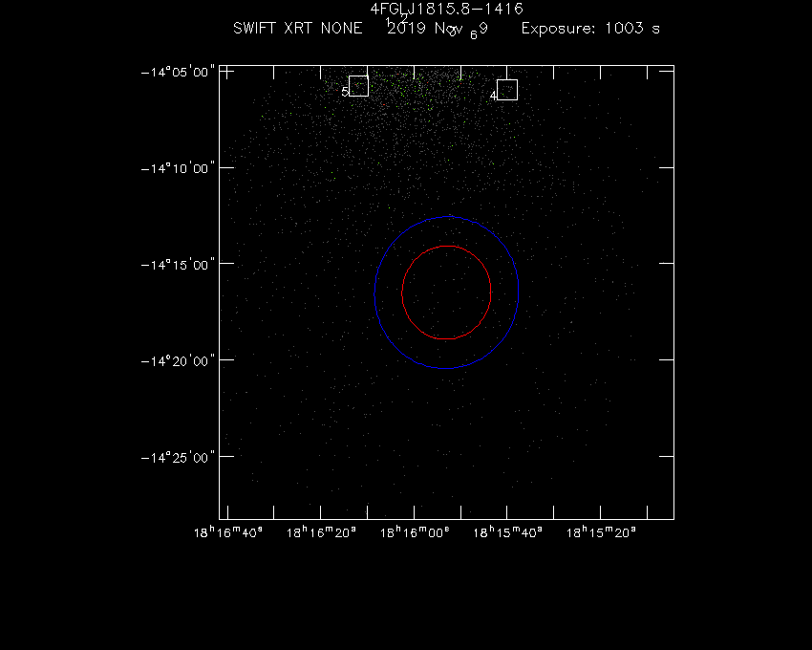
Task: Click the 18h16m20s right ascension label
Action: click(x=321, y=532)
